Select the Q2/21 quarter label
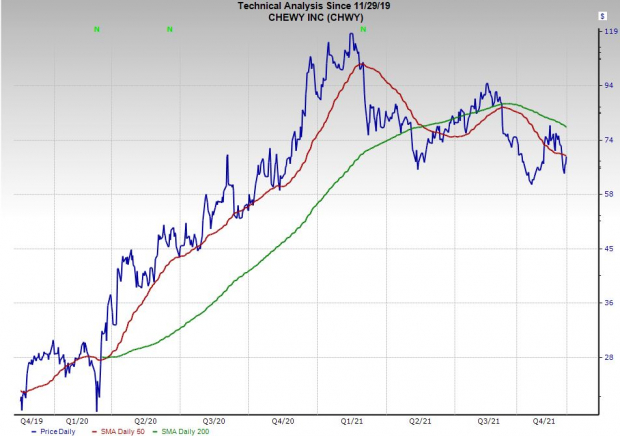This screenshot has height=436, width=620. (x=420, y=421)
